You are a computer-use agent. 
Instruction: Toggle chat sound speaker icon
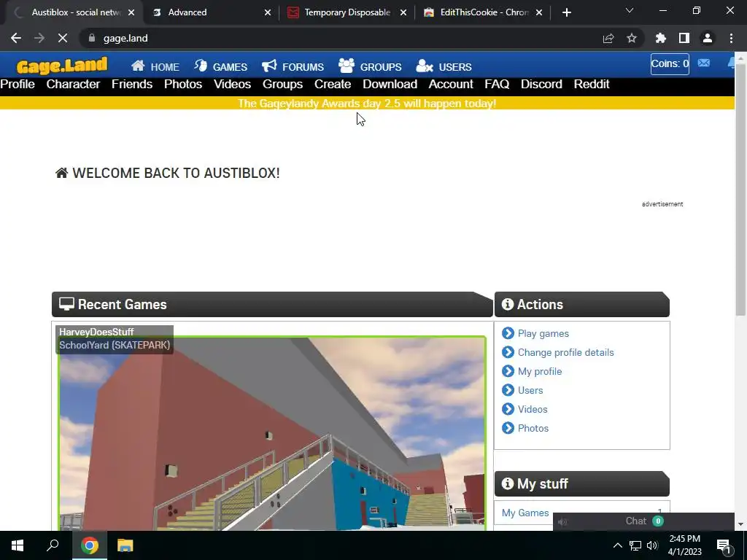[562, 522]
